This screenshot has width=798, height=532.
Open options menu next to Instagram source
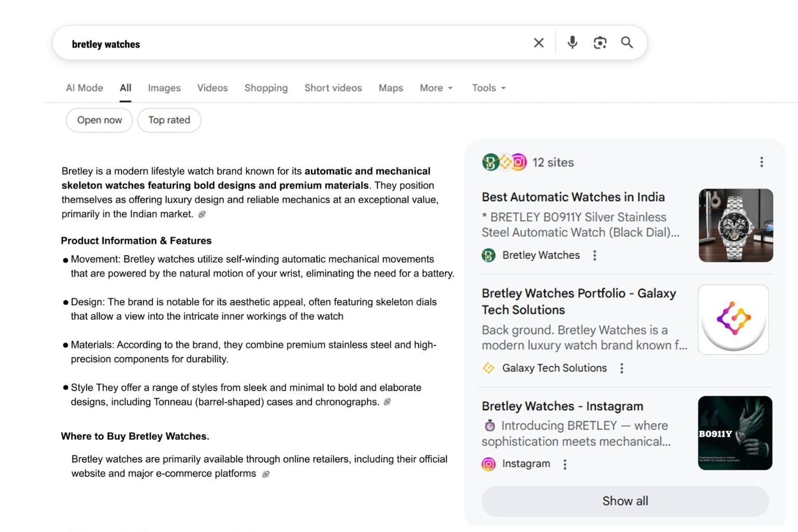coord(565,464)
